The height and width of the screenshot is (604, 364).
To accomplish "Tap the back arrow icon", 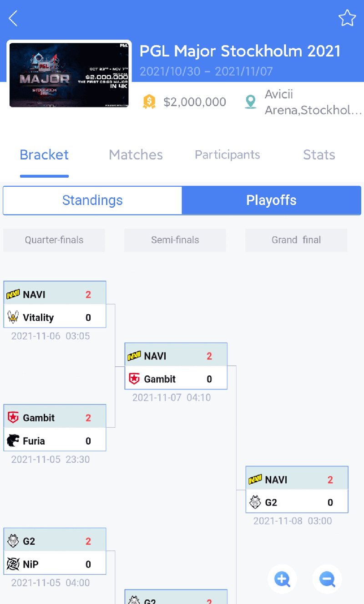I will (x=13, y=18).
